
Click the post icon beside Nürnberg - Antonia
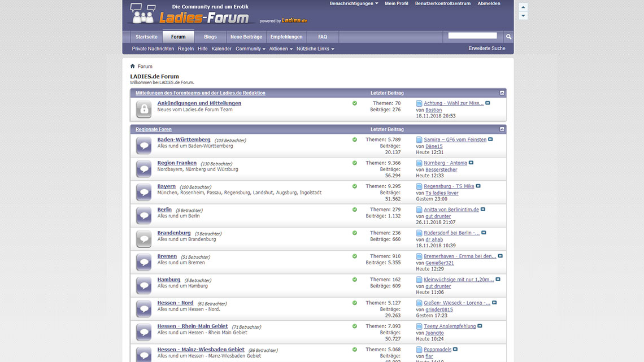pyautogui.click(x=419, y=163)
